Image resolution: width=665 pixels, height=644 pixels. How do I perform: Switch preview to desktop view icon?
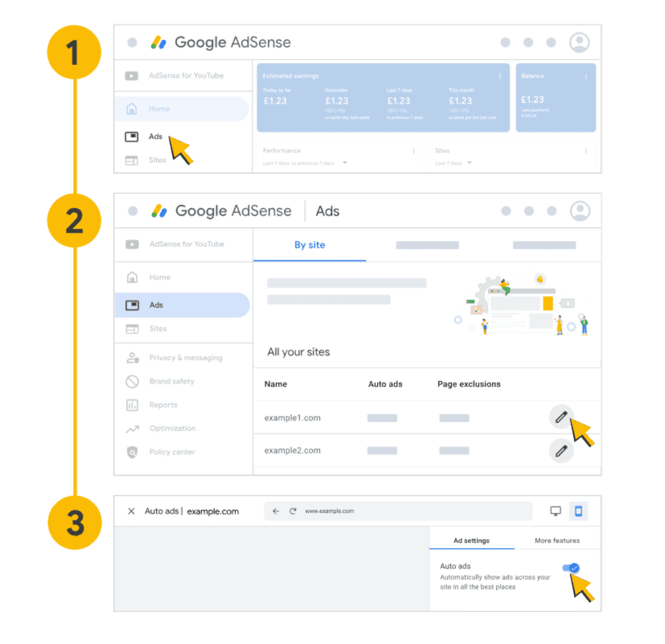tap(555, 511)
